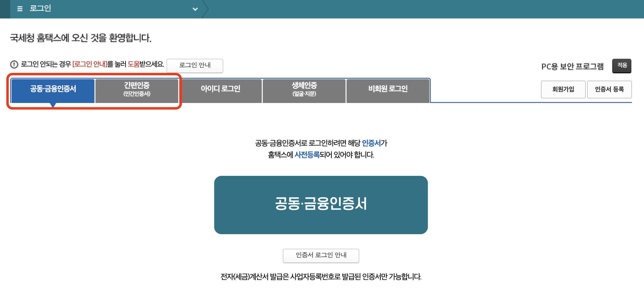Screen dimensions: 644x291
Task: Open the hamburger navigation menu
Action: tap(19, 9)
